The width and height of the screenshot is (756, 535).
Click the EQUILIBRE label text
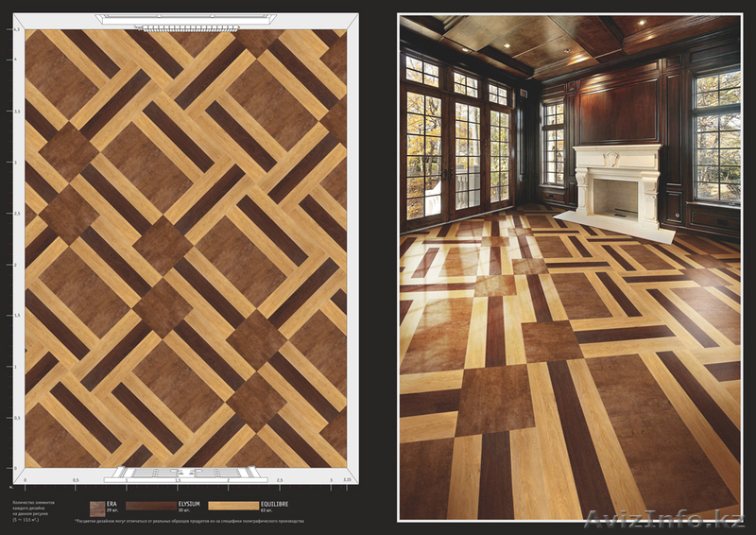point(273,504)
